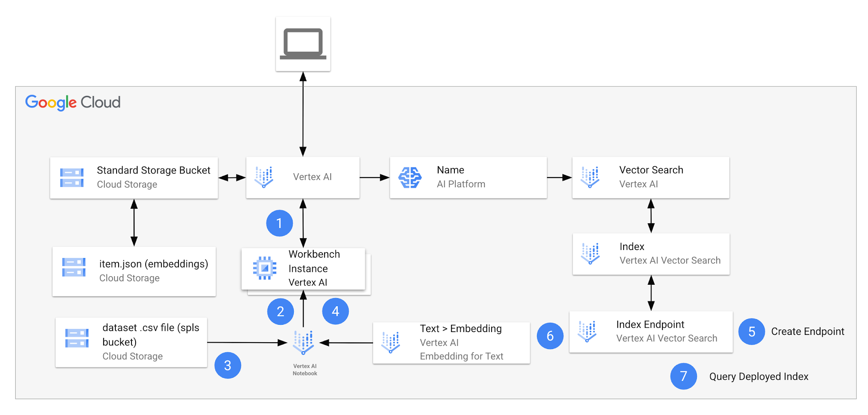Click the 'AI Platform' subtitle

[x=461, y=184]
